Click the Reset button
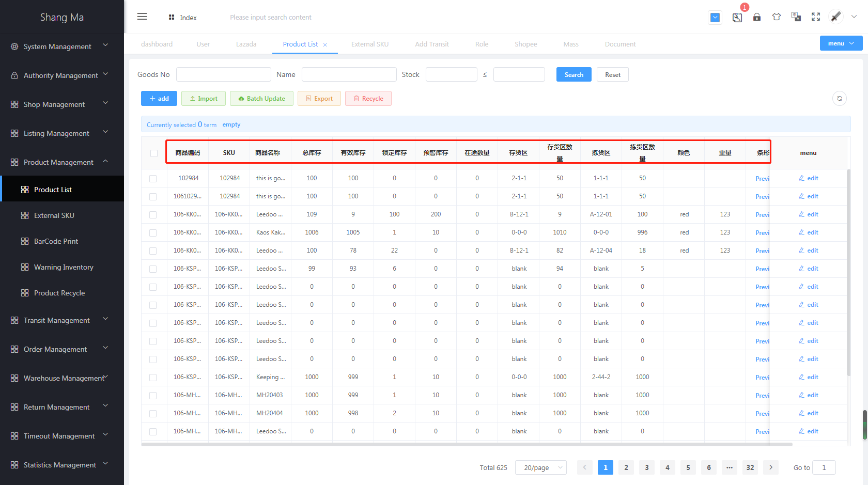Image resolution: width=868 pixels, height=485 pixels. click(613, 74)
